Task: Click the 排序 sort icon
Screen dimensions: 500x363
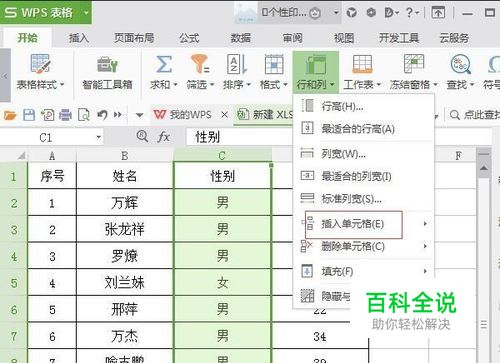Action: tap(237, 64)
